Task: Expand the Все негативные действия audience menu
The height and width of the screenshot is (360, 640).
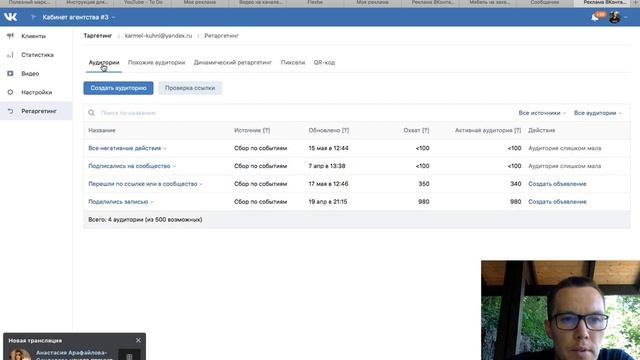Action: [165, 149]
